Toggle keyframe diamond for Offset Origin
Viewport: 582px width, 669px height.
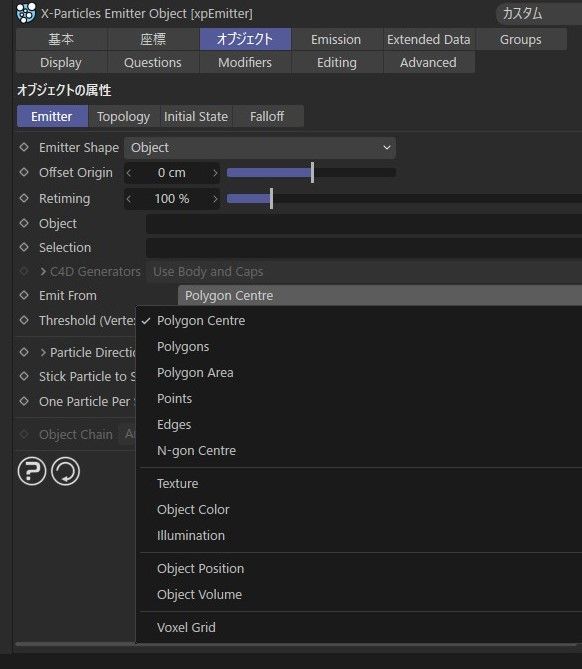pos(24,172)
